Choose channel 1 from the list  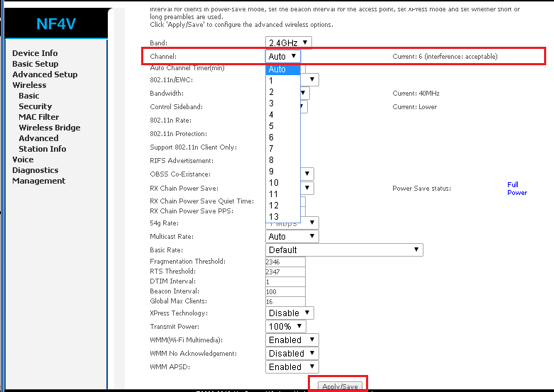[x=282, y=81]
